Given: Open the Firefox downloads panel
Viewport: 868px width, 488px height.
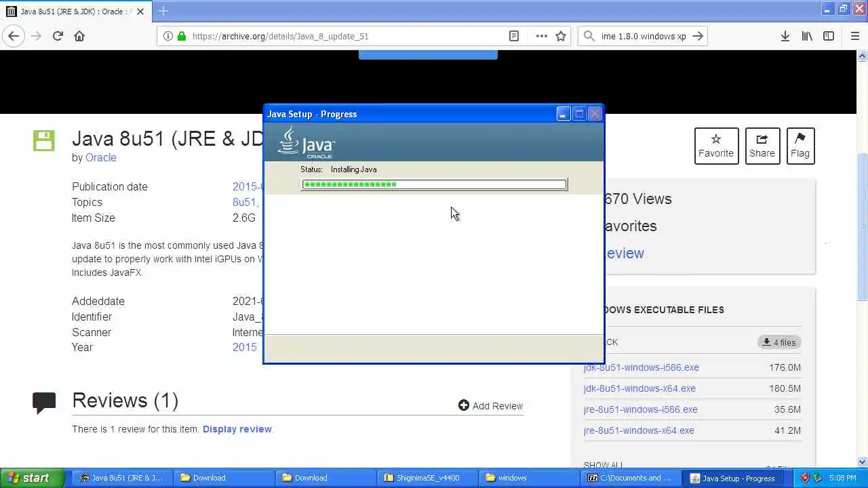Looking at the screenshot, I should [785, 36].
